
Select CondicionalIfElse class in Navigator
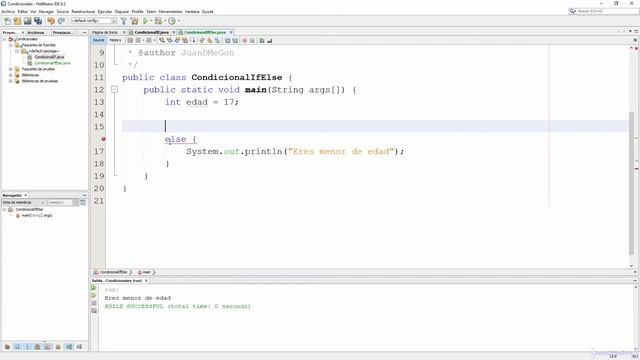point(29,209)
